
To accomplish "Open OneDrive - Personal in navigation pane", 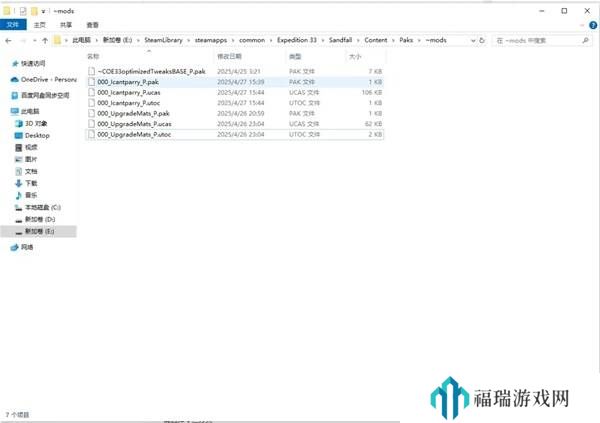I will [49, 80].
